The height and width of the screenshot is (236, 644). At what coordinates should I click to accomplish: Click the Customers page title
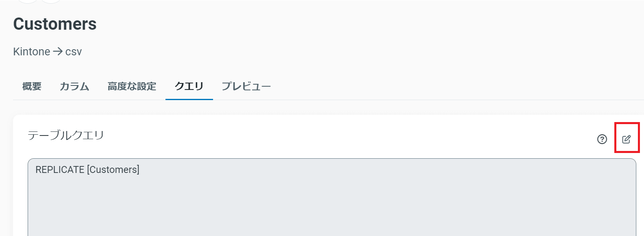tap(55, 24)
